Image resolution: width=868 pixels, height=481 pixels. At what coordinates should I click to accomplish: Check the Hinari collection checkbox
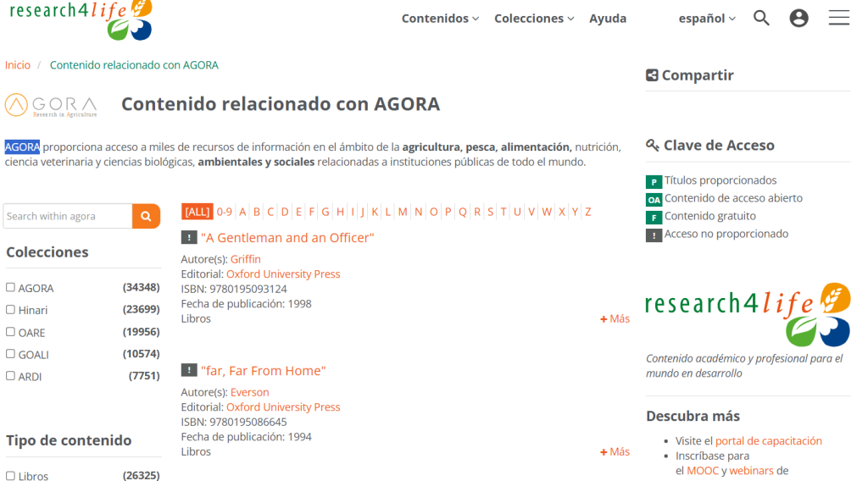(10, 310)
